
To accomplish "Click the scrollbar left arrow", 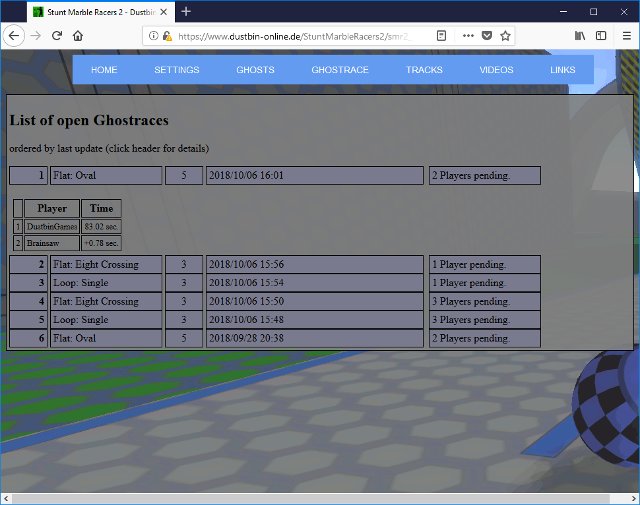I will coord(6,498).
